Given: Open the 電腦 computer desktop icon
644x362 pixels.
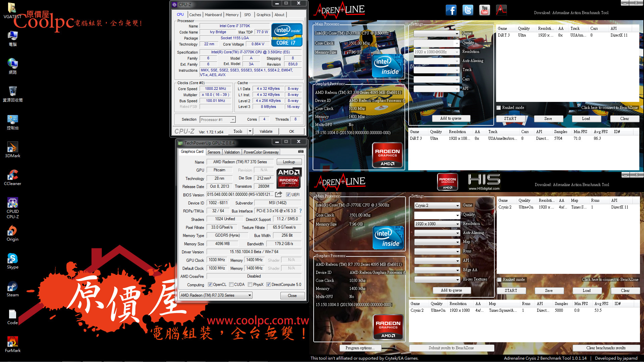Looking at the screenshot, I should [x=12, y=38].
